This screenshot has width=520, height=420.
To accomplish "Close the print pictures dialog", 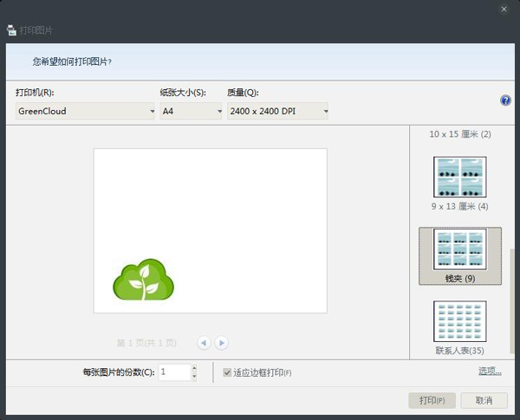I will (504, 10).
